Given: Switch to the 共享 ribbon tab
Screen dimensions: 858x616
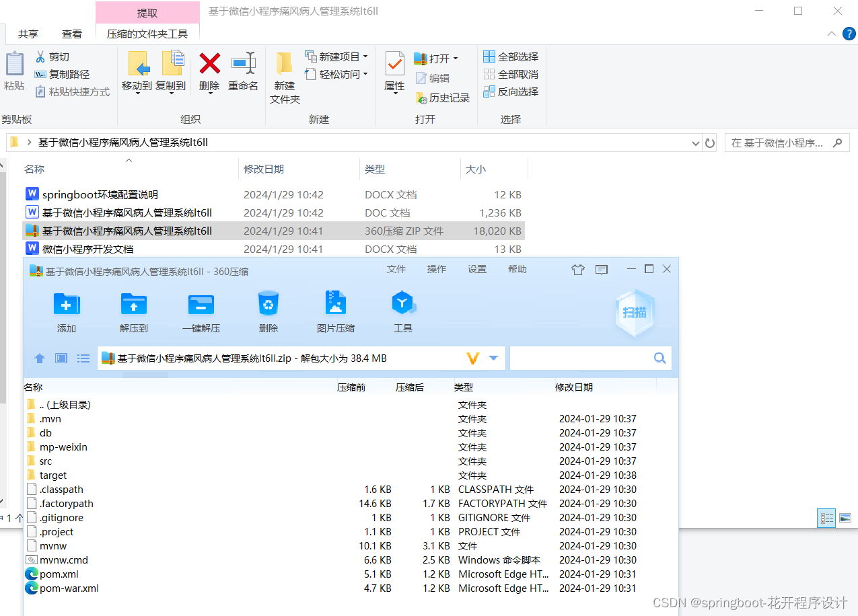Looking at the screenshot, I should tap(28, 34).
